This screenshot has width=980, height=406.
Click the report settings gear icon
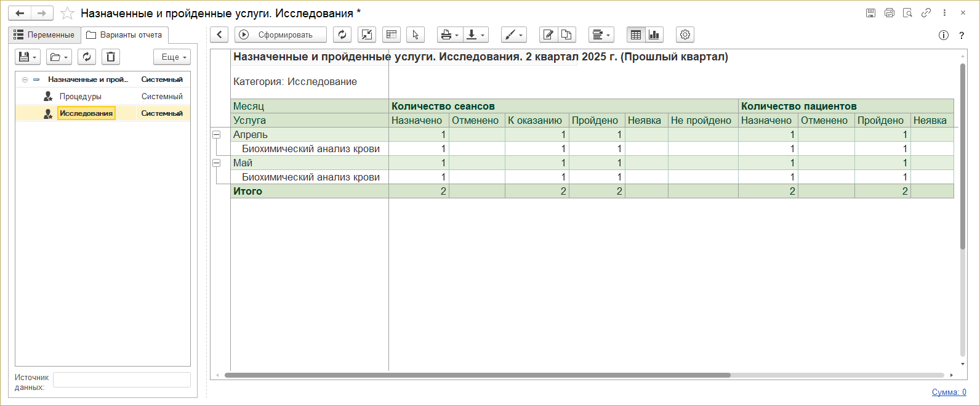685,35
